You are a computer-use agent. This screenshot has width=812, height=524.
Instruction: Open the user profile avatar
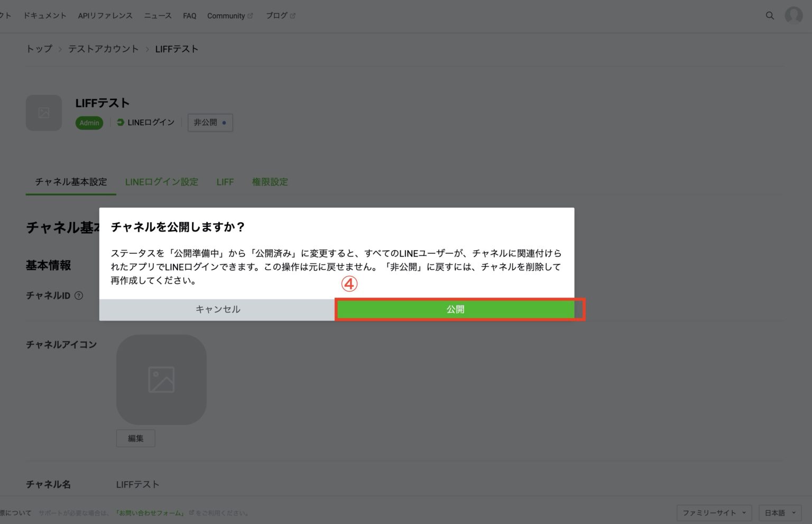(x=793, y=15)
